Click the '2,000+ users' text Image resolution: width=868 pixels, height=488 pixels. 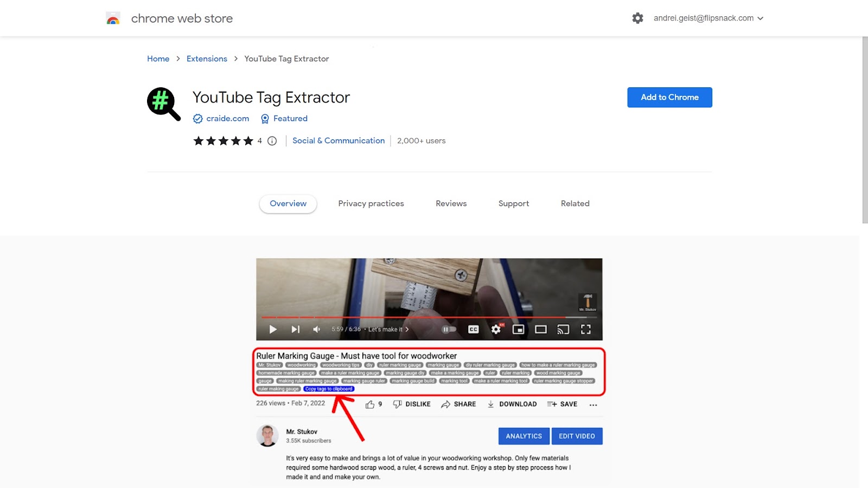[x=422, y=141]
